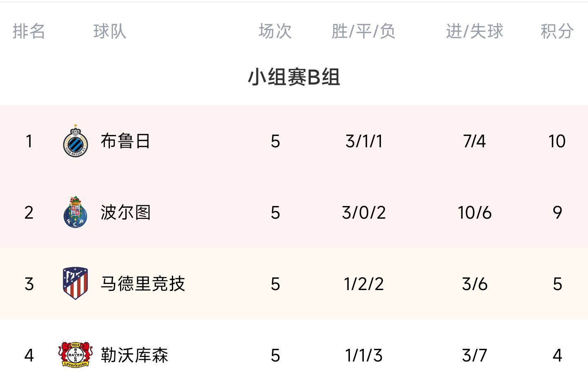Click the rank 1 number
The width and height of the screenshot is (588, 388).
pos(29,141)
